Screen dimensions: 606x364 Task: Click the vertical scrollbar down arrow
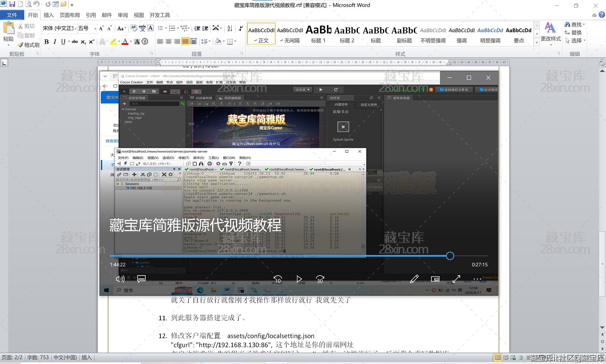click(x=602, y=328)
